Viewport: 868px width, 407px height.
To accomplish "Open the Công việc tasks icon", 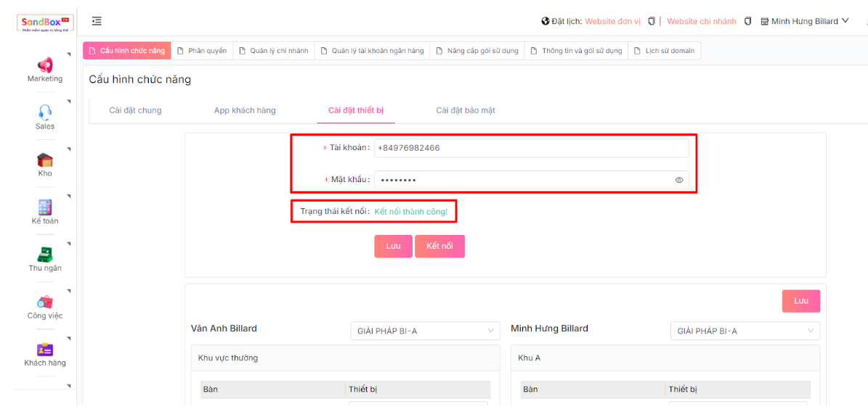I will (x=45, y=302).
